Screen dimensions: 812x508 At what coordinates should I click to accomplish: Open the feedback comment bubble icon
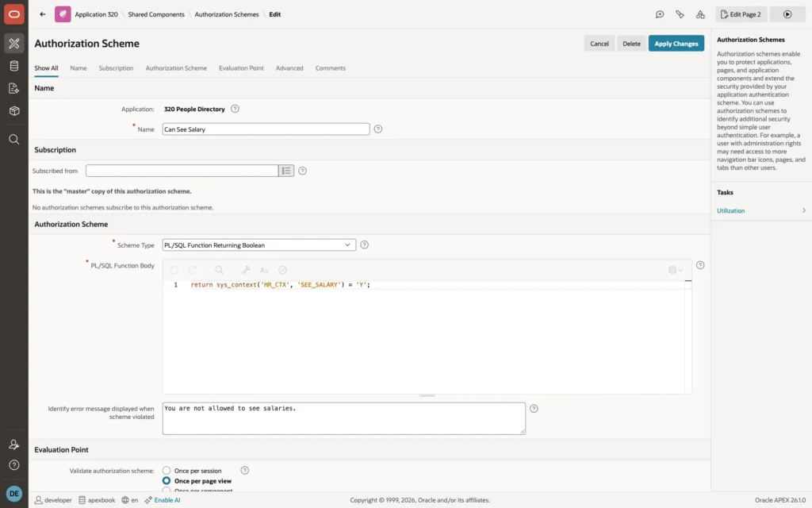click(659, 14)
